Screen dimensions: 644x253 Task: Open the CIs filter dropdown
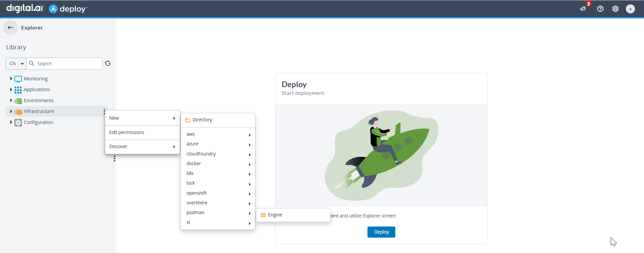pos(16,64)
